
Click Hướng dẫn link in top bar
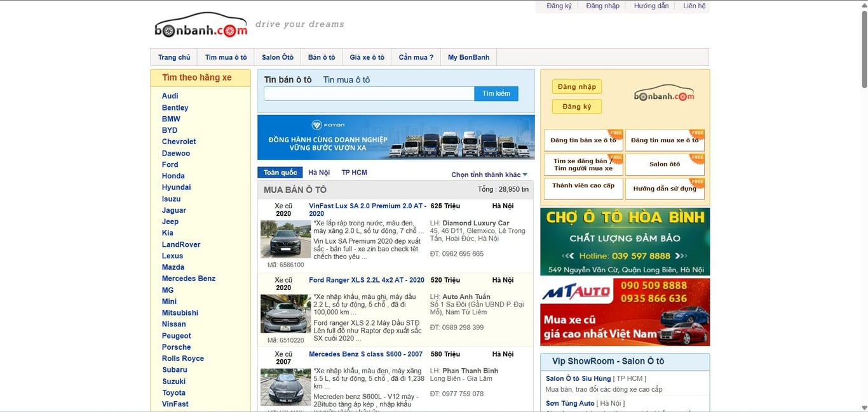pos(651,6)
